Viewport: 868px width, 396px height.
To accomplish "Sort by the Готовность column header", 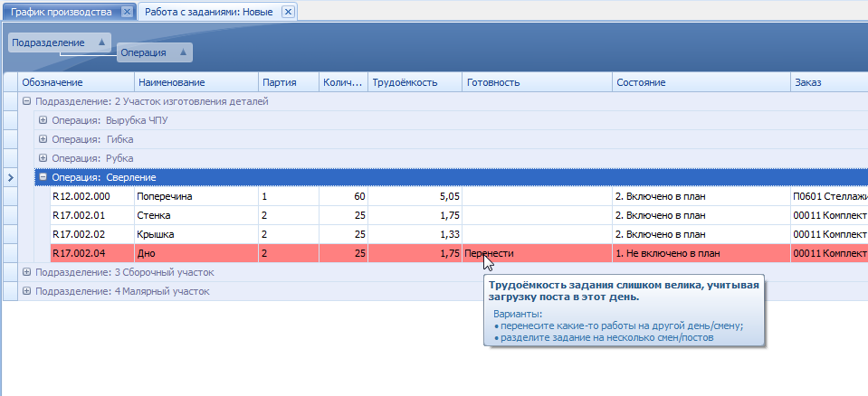I will tap(537, 82).
